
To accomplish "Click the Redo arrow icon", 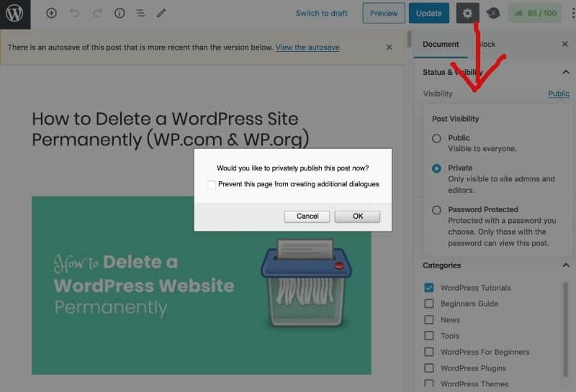I will pos(97,14).
